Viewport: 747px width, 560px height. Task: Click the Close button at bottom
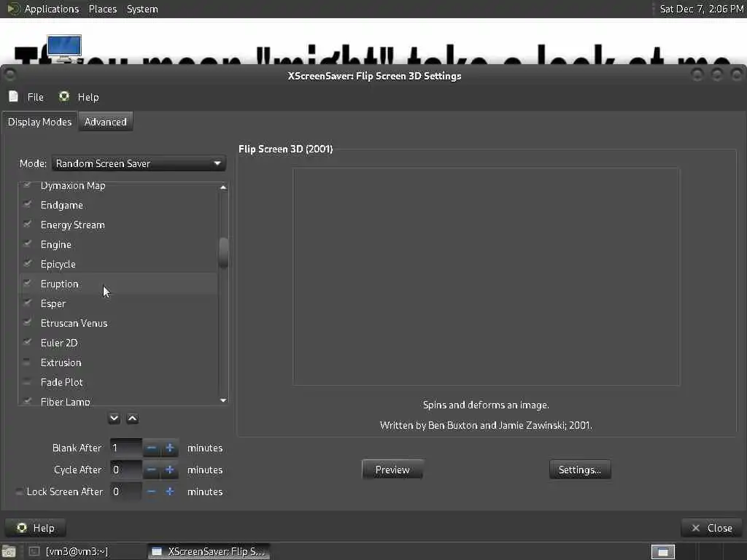712,528
